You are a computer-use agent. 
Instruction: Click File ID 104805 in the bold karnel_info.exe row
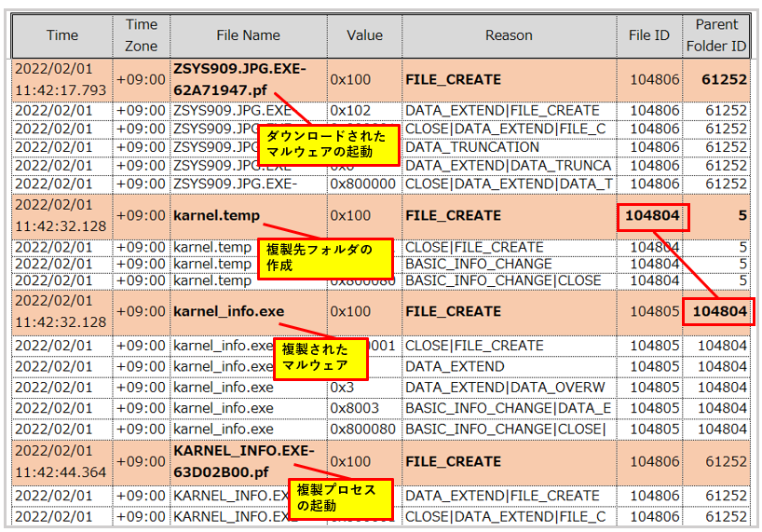pyautogui.click(x=655, y=311)
